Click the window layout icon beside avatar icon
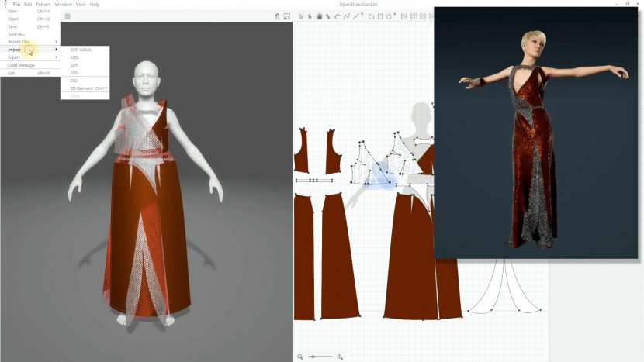The height and width of the screenshot is (362, 644). click(x=287, y=16)
